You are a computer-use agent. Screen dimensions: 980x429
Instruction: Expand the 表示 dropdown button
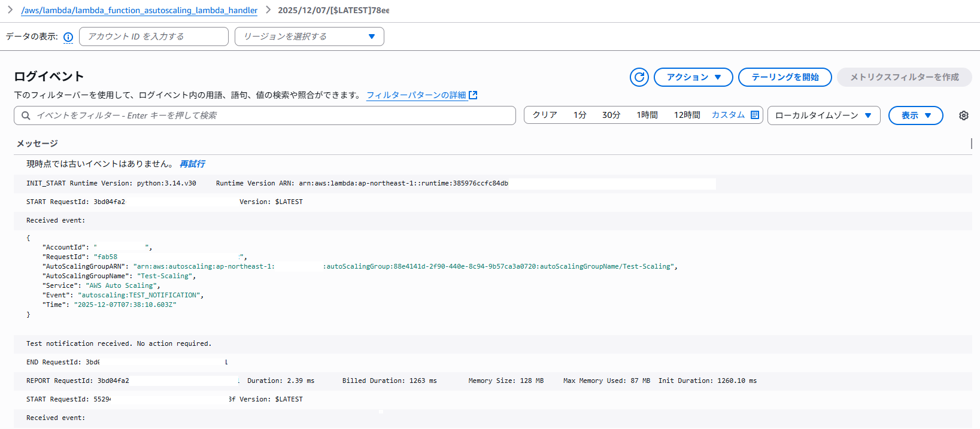point(915,115)
